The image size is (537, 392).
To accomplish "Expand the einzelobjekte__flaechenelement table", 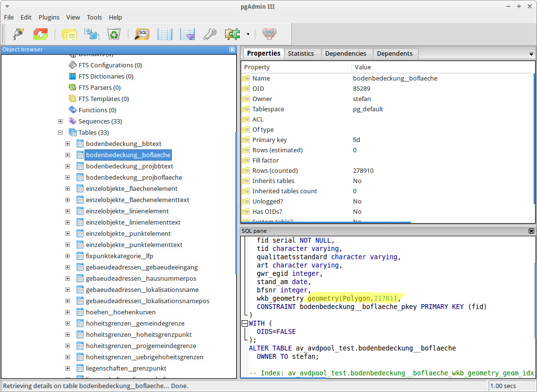I will [68, 188].
